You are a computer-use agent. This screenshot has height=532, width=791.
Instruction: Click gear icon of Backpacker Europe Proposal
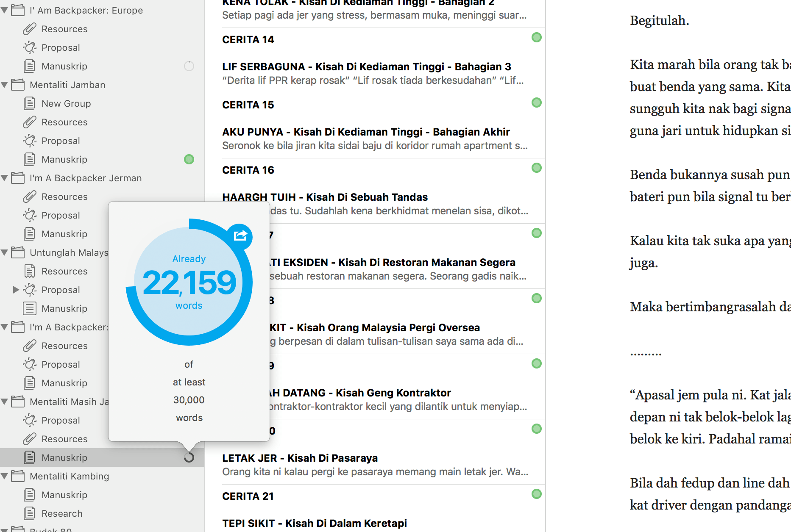[29, 47]
